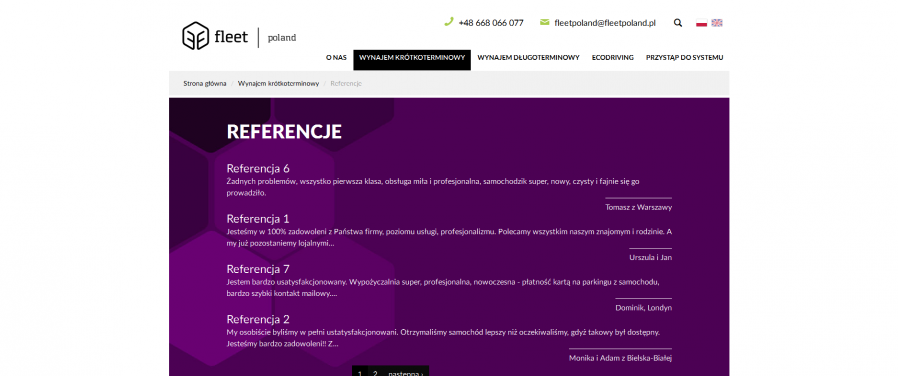Click the testimonial text starting Jesteśmy w 100%
The height and width of the screenshot is (376, 898).
click(449, 238)
